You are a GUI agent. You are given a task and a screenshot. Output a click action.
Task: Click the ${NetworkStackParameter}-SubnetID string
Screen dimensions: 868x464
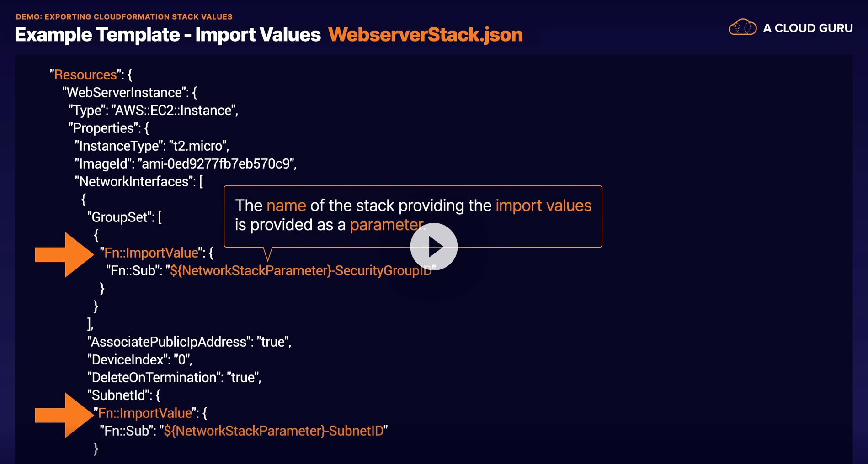(x=273, y=431)
